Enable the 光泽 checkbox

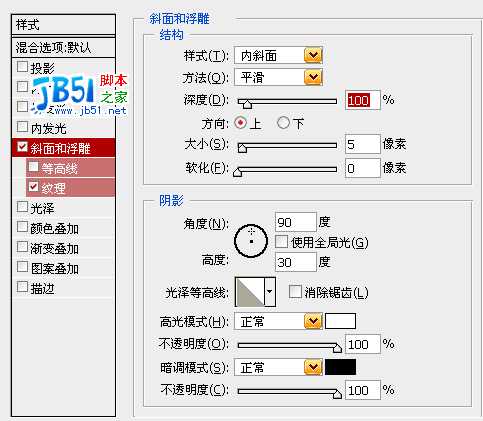22,207
